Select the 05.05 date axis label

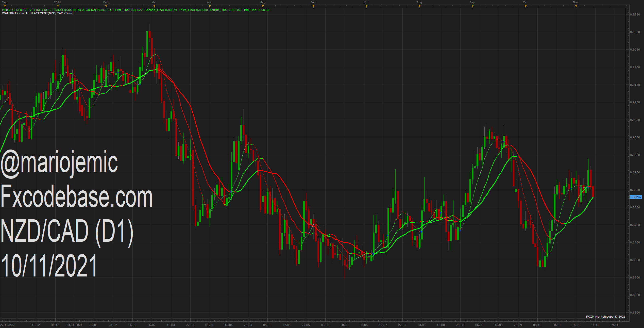coord(267,325)
